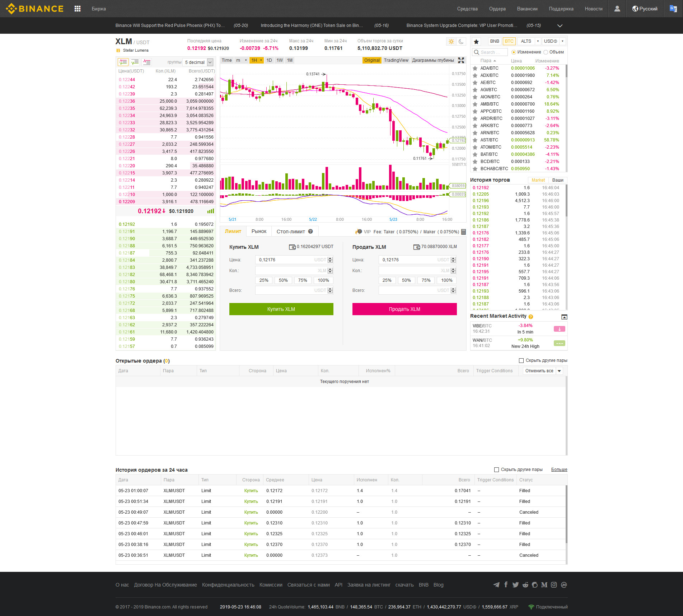Open the fee calculator icon
The image size is (683, 616).
coord(463,232)
